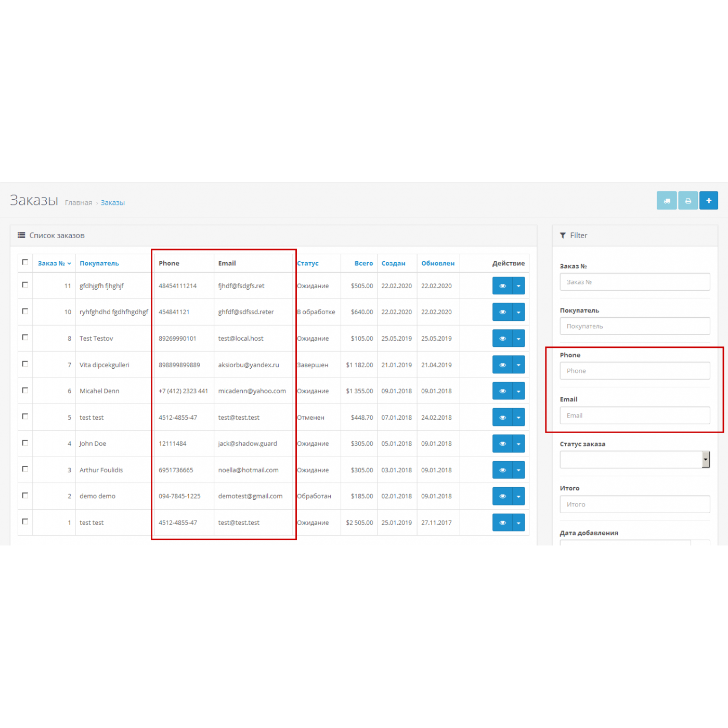Open the Статус заказа dropdown
Viewport: 728px width, 728px height.
point(634,460)
